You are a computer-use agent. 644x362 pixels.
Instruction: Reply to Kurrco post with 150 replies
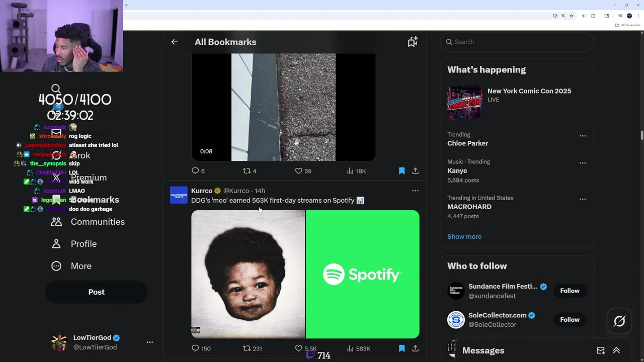pos(201,348)
